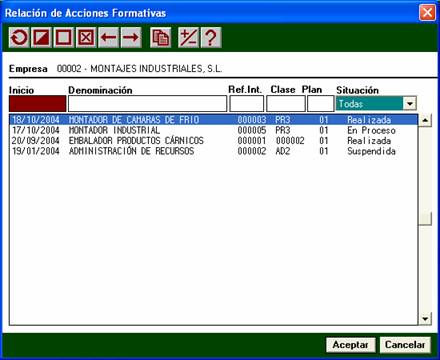Click the list scrollbar down arrow
The width and height of the screenshot is (440, 360).
pyautogui.click(x=425, y=319)
